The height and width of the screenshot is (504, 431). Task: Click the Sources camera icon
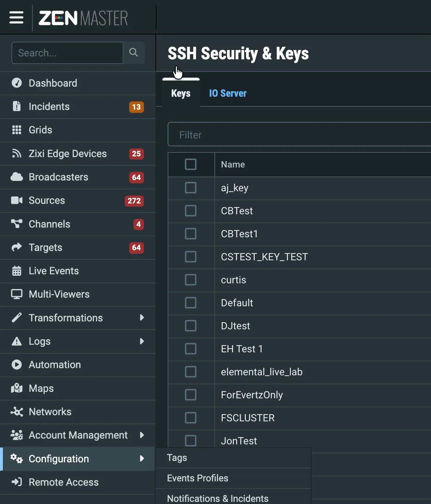coord(17,200)
